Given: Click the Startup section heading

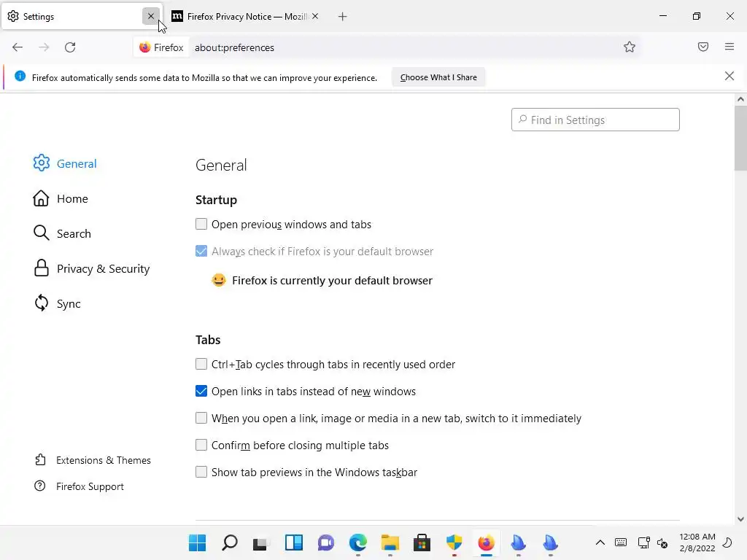Looking at the screenshot, I should [216, 200].
